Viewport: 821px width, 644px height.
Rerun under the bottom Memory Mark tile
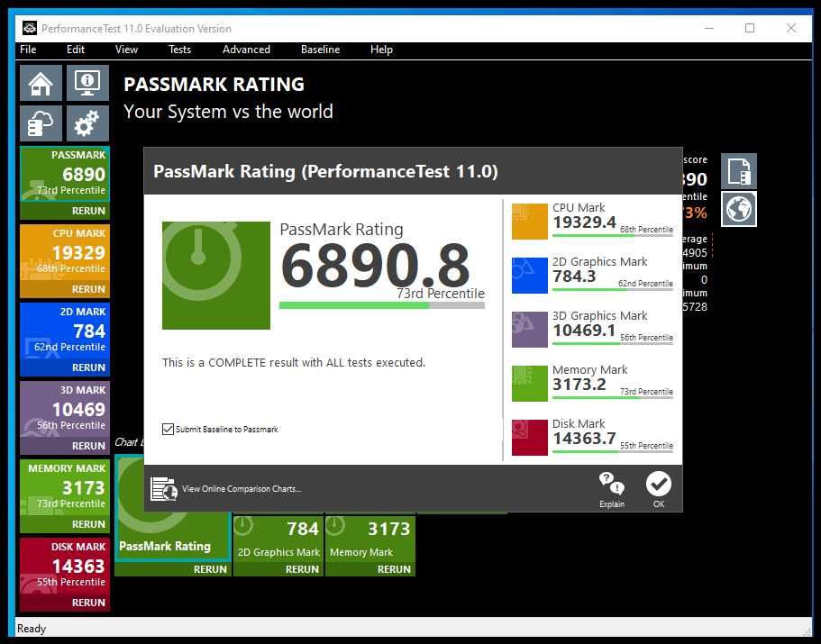pyautogui.click(x=370, y=569)
